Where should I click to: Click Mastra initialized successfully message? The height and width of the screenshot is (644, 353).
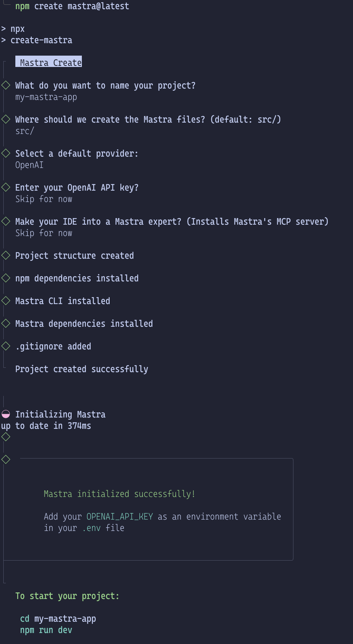[x=119, y=494]
